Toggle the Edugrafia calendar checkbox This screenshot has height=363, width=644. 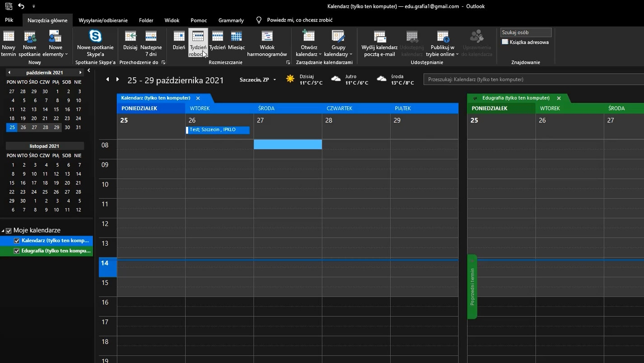(17, 251)
